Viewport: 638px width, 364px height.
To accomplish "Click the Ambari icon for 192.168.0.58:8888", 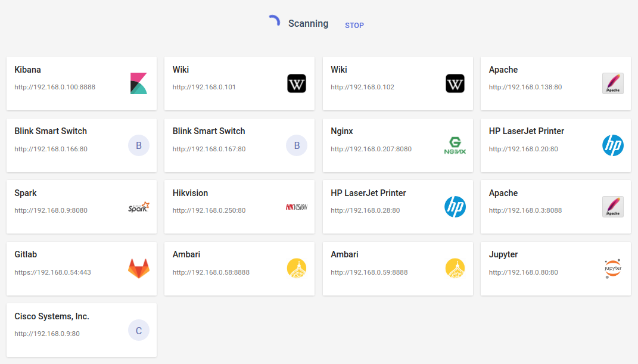I will [x=297, y=269].
